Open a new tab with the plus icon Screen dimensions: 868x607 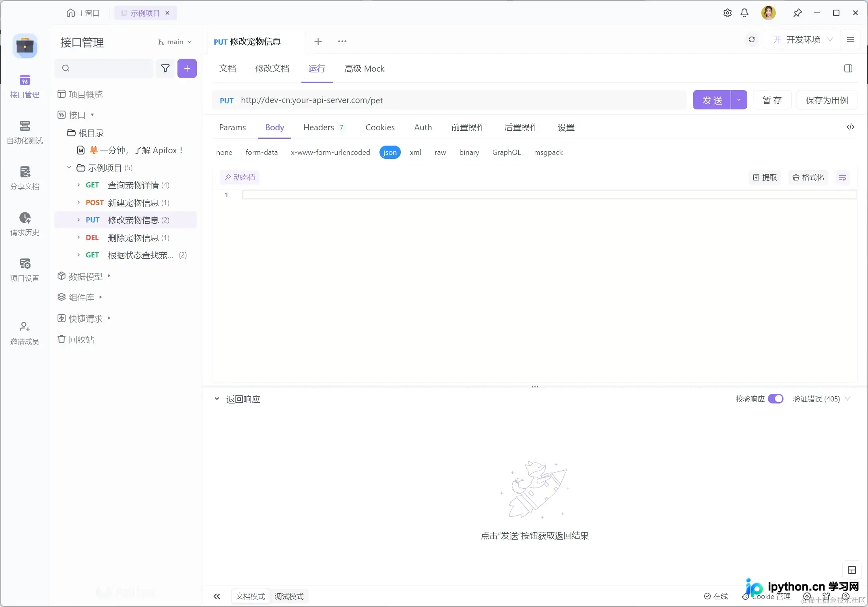pos(318,41)
